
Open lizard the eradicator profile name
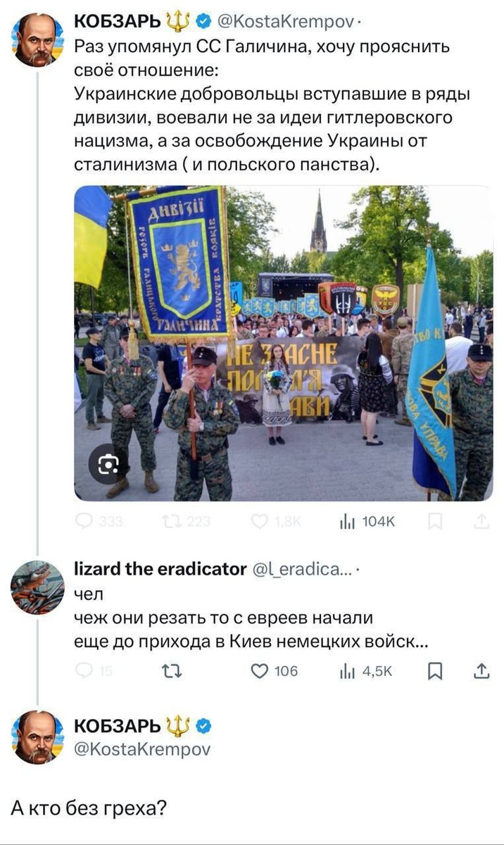pyautogui.click(x=160, y=570)
